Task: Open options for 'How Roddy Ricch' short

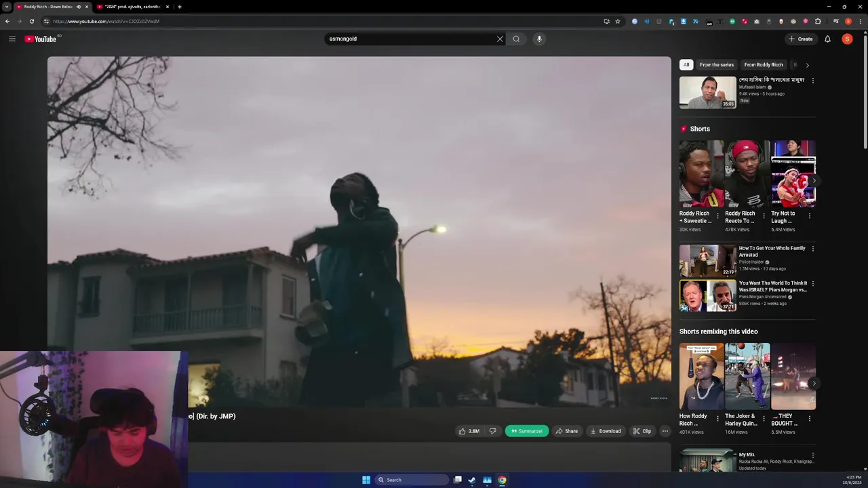Action: click(717, 419)
